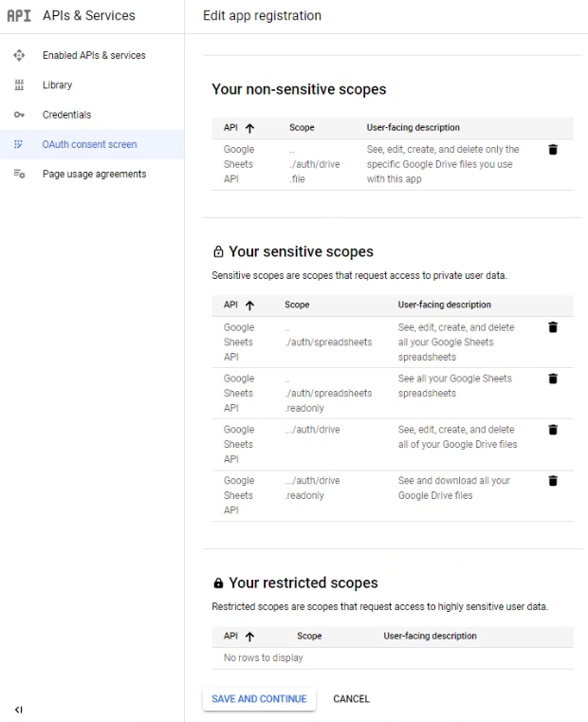Sort non-sensitive scopes by API column arrow
The width and height of the screenshot is (588, 722).
click(x=250, y=127)
